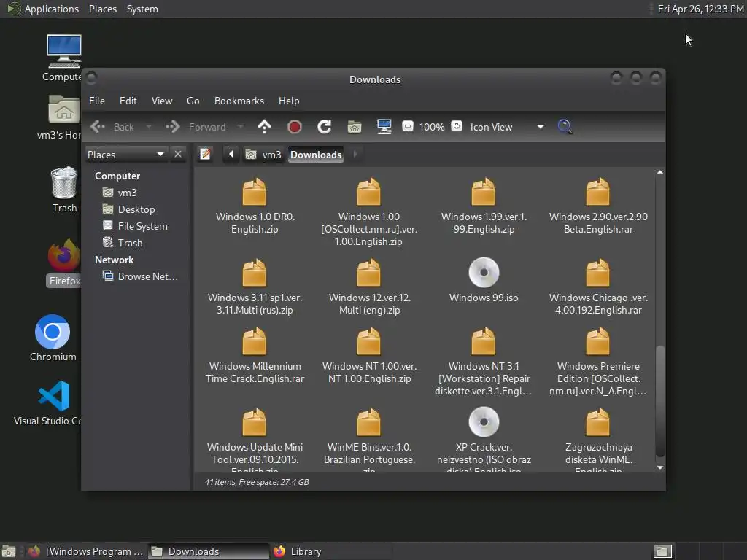Click the zoom in plus icon

(x=457, y=126)
